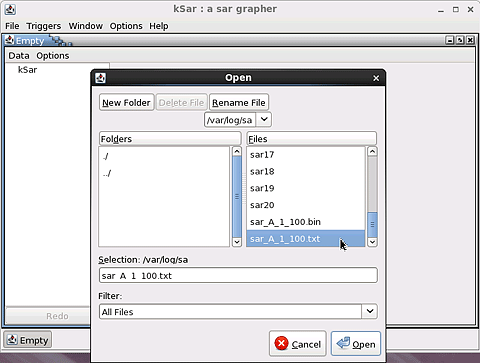Open the Triggers menu
This screenshot has width=480, height=363.
click(x=44, y=26)
